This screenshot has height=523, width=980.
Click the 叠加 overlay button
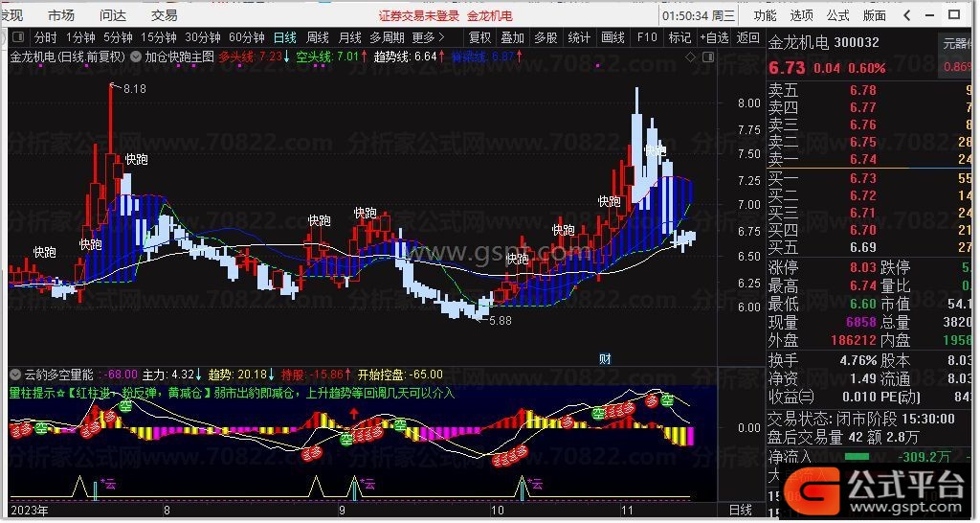point(513,37)
